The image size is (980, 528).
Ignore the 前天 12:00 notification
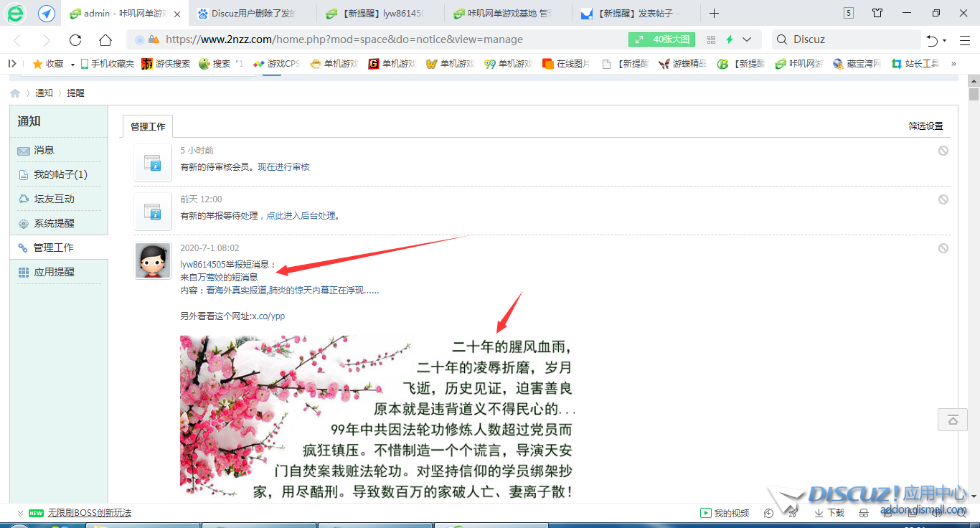943,199
